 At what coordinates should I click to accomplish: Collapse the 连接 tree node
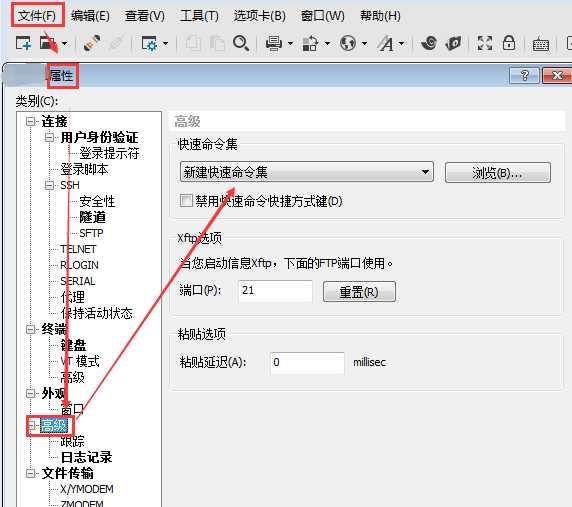pyautogui.click(x=31, y=121)
